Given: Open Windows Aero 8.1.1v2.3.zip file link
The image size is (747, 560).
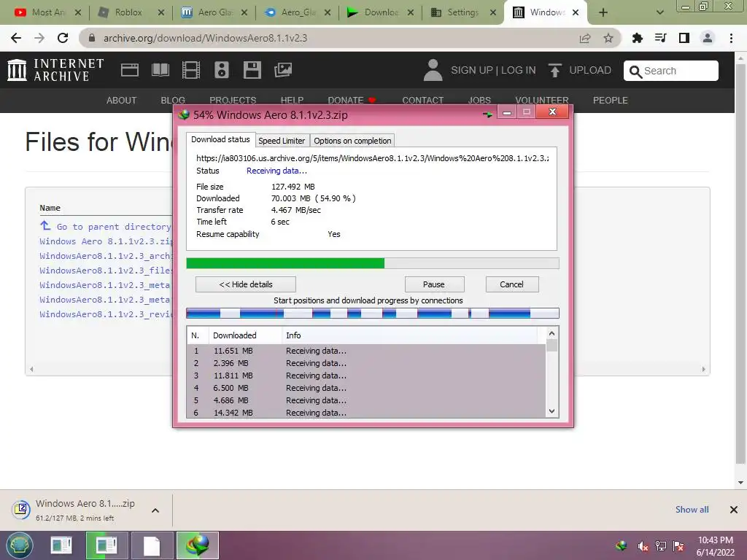Looking at the screenshot, I should coord(106,241).
